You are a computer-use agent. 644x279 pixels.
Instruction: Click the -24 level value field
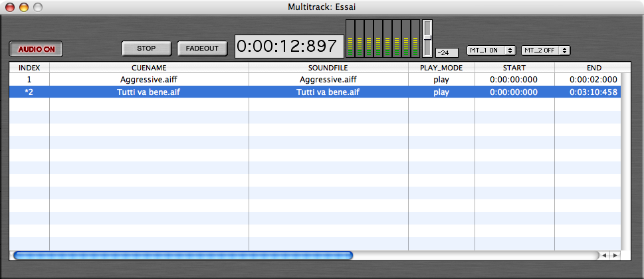[x=447, y=53]
